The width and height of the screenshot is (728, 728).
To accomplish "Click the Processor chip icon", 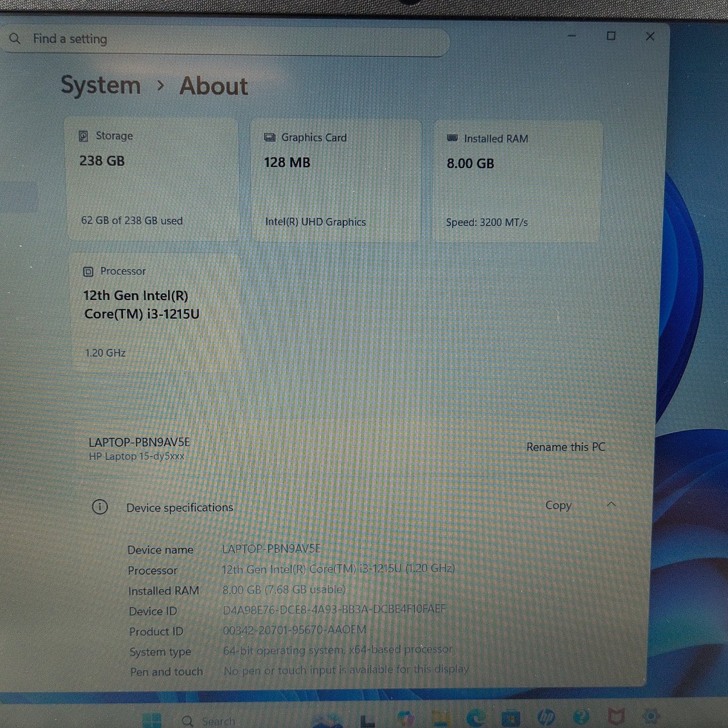I will 88,272.
